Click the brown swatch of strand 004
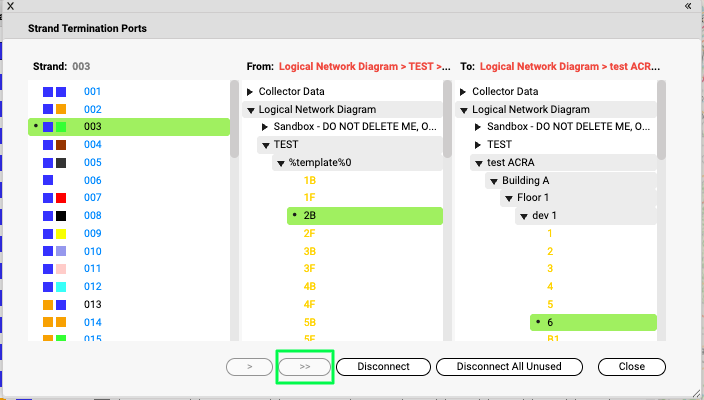This screenshot has height=400, width=704. [61, 144]
